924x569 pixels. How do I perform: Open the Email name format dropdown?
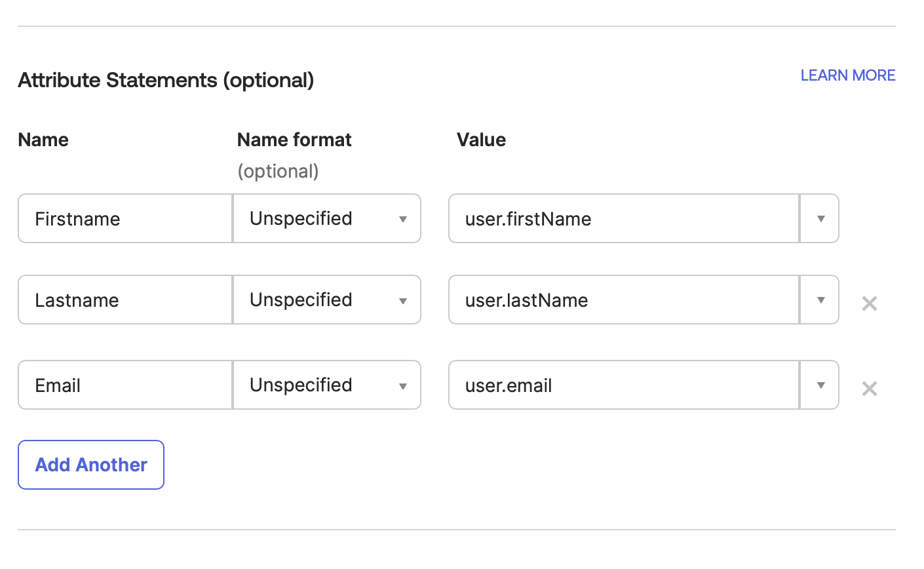(x=402, y=385)
